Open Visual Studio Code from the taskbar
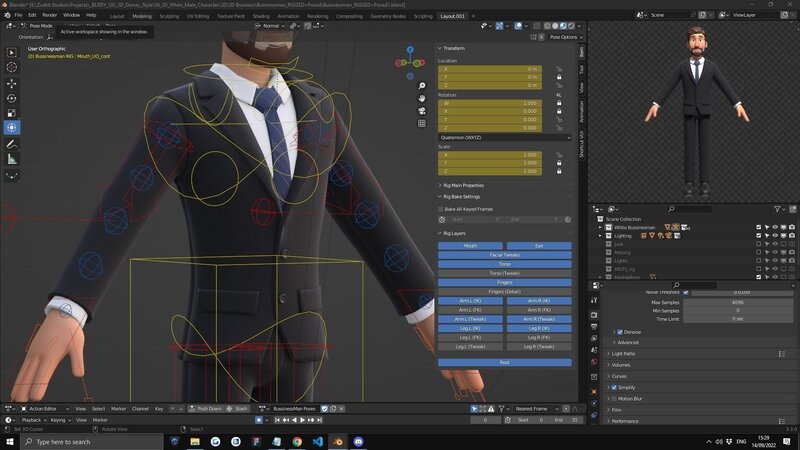Screen dimensions: 800x450 click(318, 441)
